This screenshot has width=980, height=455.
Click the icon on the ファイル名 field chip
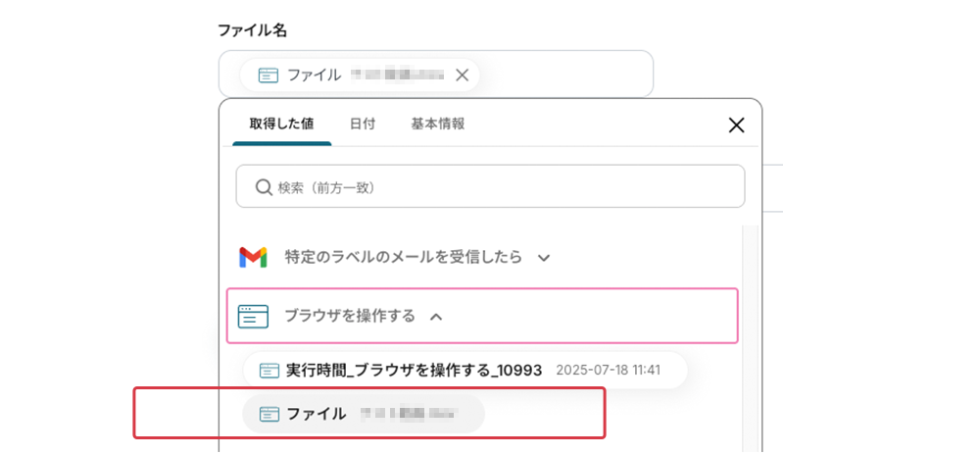pos(268,75)
